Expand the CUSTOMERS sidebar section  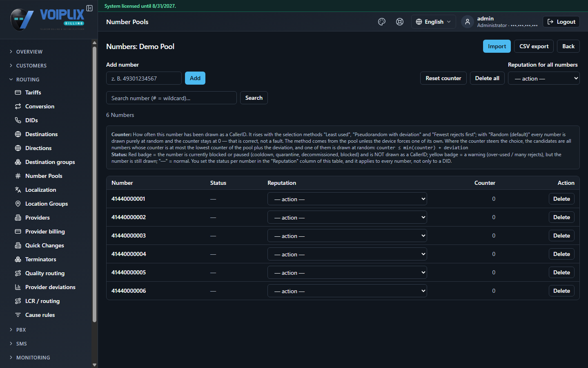tap(31, 65)
